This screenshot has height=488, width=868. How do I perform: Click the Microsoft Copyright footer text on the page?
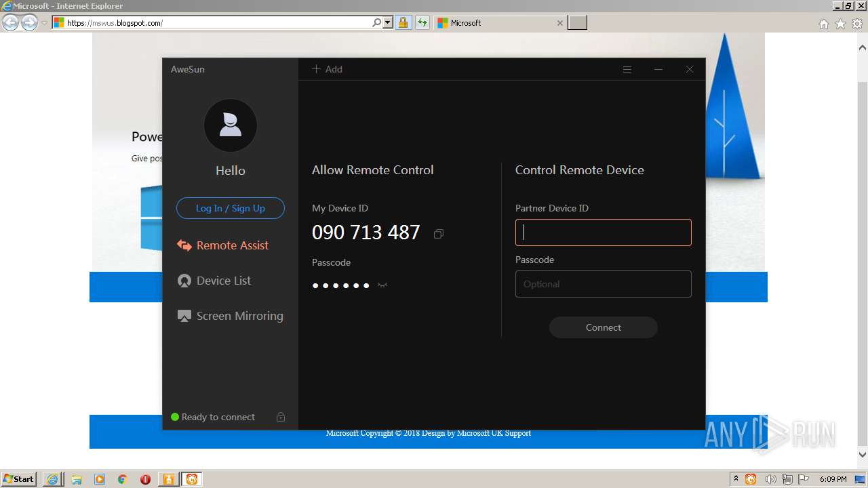click(429, 433)
